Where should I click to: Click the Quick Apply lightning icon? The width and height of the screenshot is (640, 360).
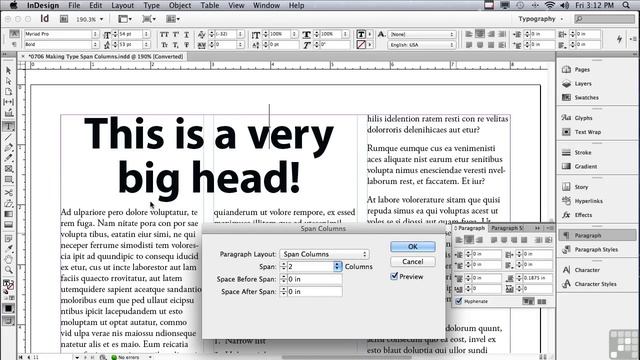(x=620, y=39)
